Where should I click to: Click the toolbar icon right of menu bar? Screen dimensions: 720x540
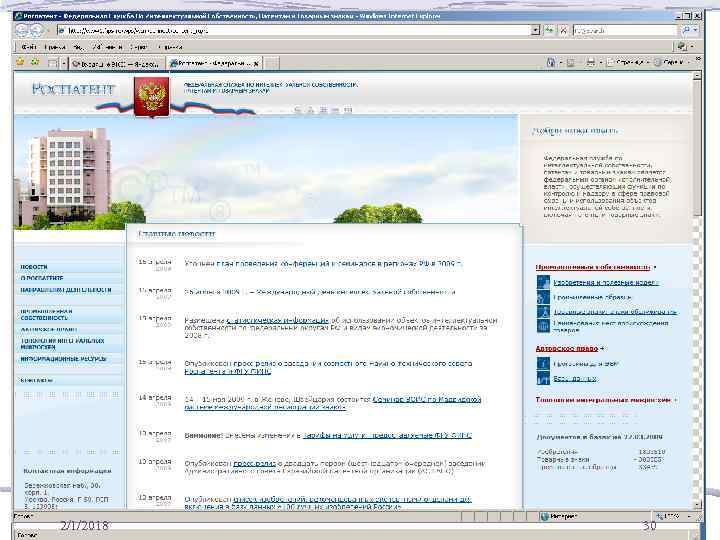click(x=682, y=46)
